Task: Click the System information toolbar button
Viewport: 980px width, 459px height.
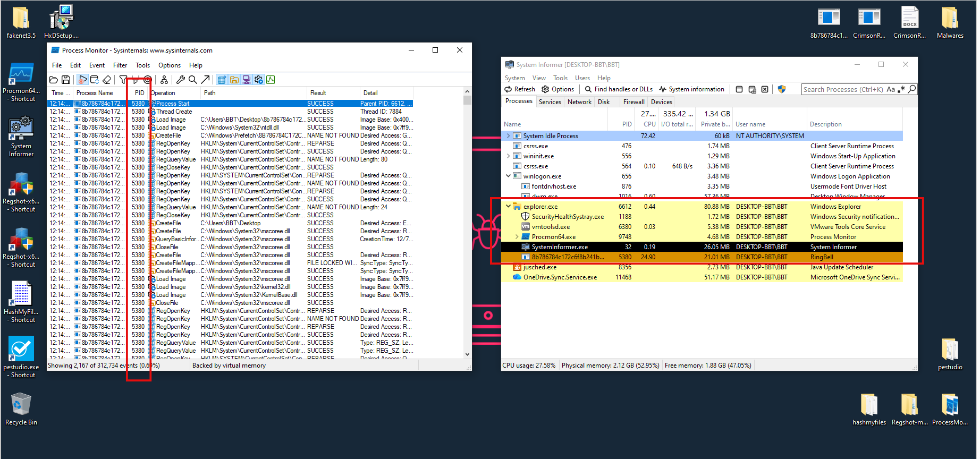Action: tap(691, 89)
